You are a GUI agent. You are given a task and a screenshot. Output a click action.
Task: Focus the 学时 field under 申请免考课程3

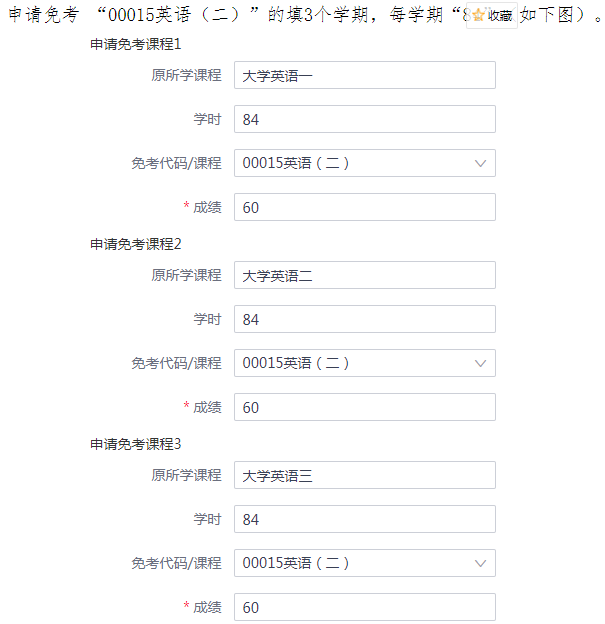[x=364, y=519]
